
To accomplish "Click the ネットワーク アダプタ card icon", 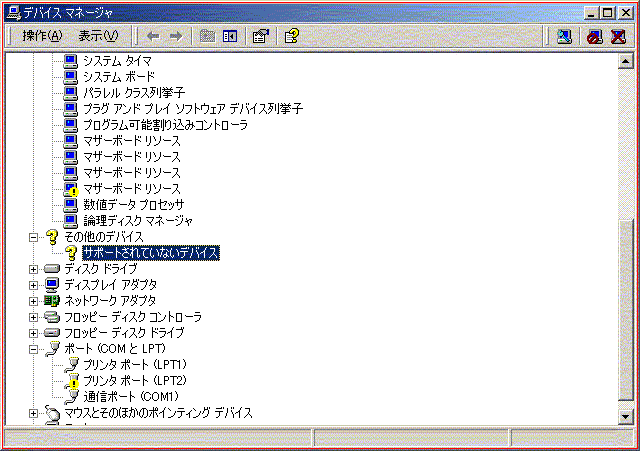I will point(52,301).
